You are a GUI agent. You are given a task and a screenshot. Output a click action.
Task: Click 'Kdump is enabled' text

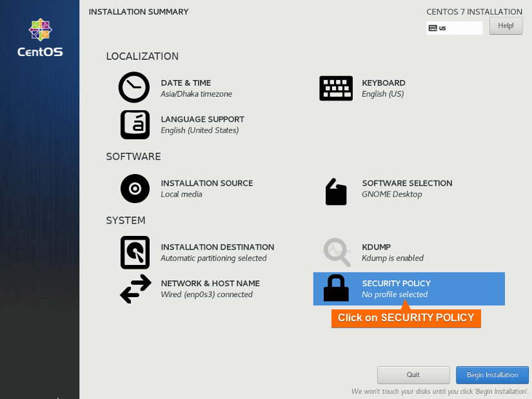tap(393, 258)
